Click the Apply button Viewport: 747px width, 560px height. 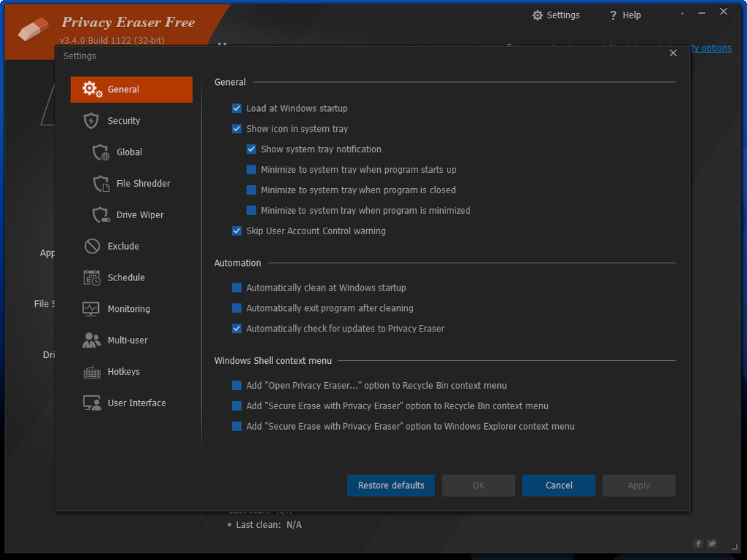[x=639, y=485]
